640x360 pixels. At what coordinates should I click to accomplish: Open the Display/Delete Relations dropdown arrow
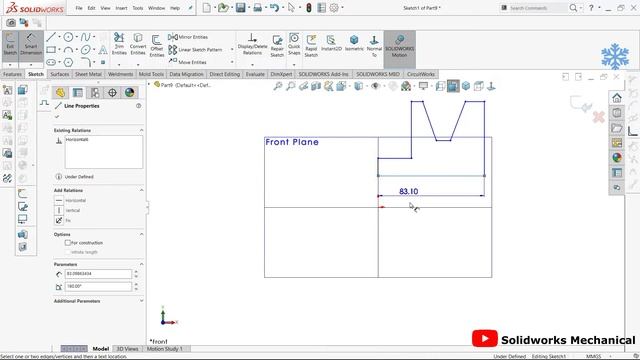pos(252,64)
